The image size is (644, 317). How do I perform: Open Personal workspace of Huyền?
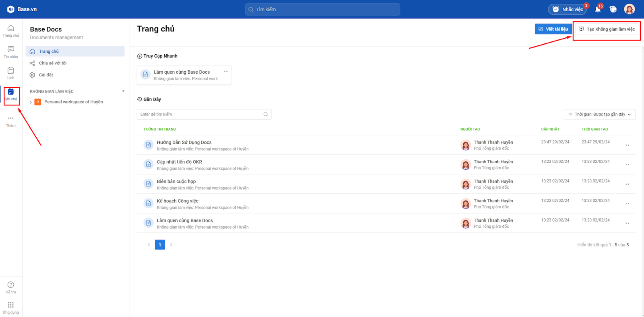tap(74, 102)
